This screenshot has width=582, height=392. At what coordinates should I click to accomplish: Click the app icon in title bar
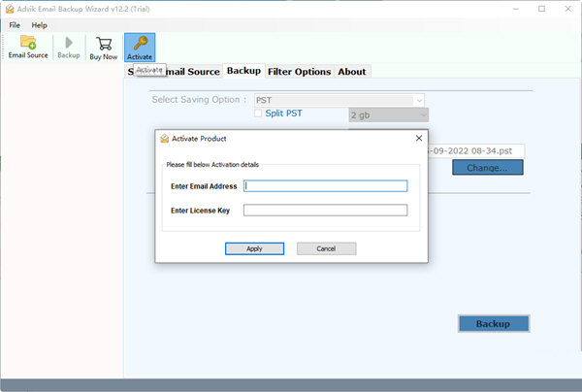tap(10, 9)
